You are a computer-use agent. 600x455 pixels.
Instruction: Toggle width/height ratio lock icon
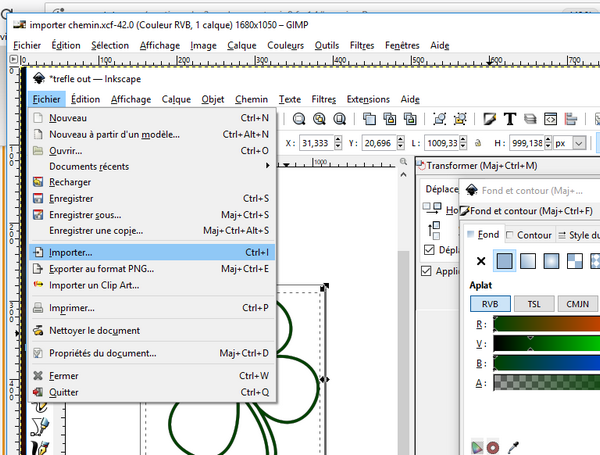point(478,144)
